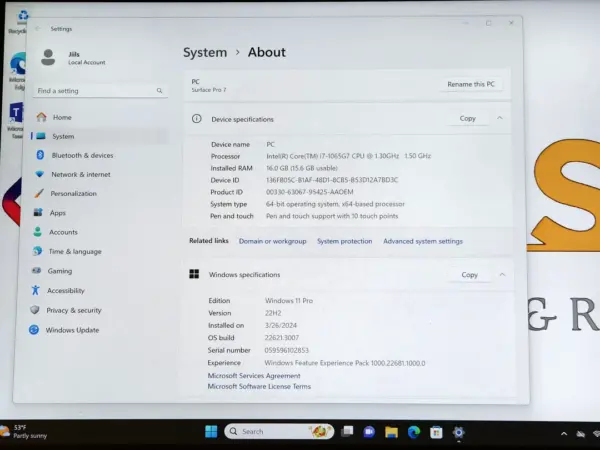The height and width of the screenshot is (450, 600).
Task: Click the Rename this PC button
Action: click(471, 84)
